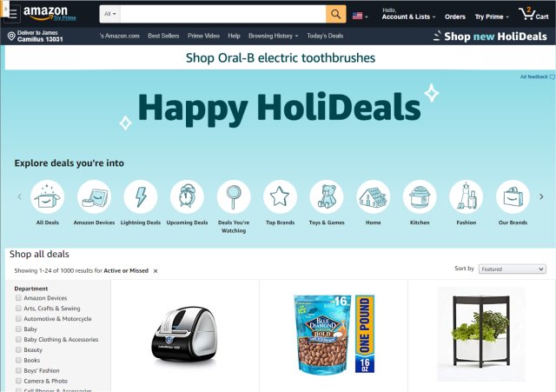Viewport: 556px width, 392px height.
Task: Select the Toys & Games teddy bear icon
Action: pyautogui.click(x=327, y=196)
